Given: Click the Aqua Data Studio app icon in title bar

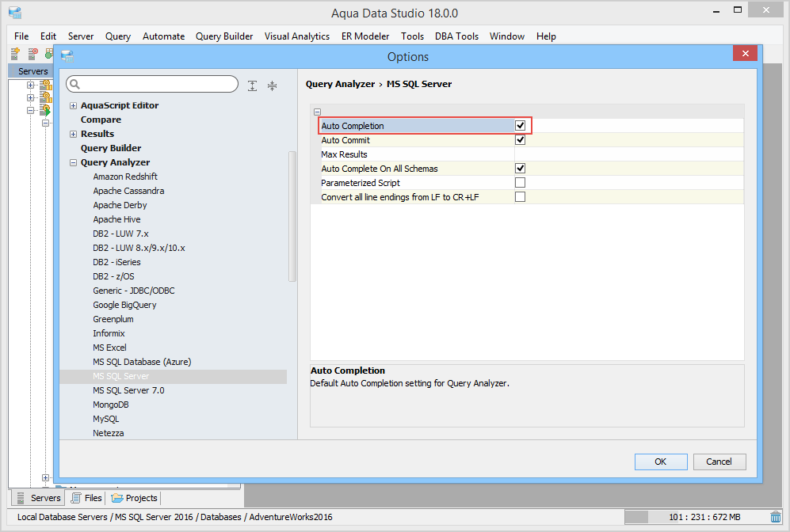Looking at the screenshot, I should click(x=15, y=13).
